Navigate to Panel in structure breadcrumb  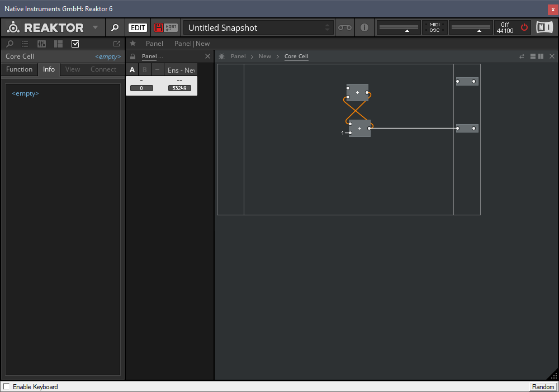(x=238, y=56)
